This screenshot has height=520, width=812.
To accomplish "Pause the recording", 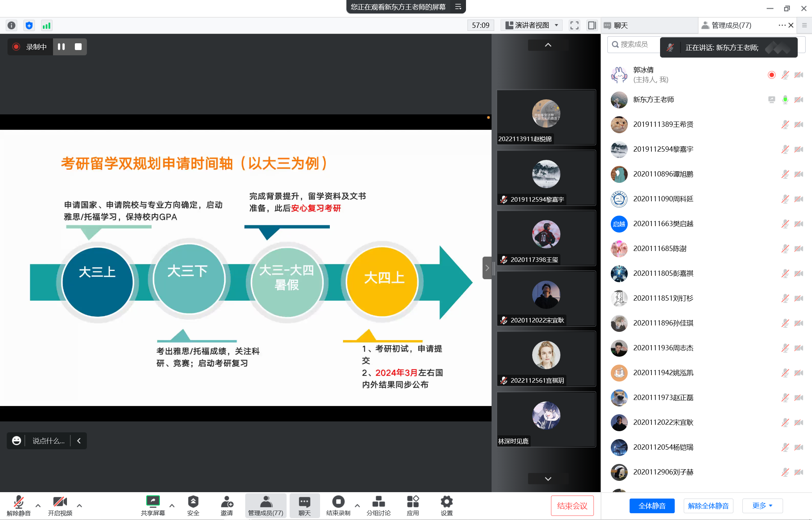I will (61, 47).
